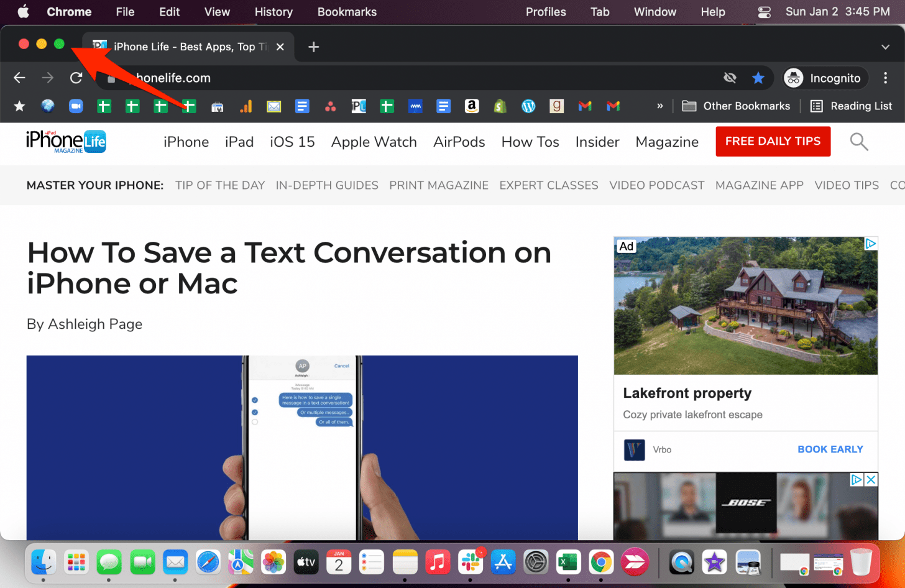905x588 pixels.
Task: Click the tracking-blocked eye icon in address bar
Action: (730, 78)
